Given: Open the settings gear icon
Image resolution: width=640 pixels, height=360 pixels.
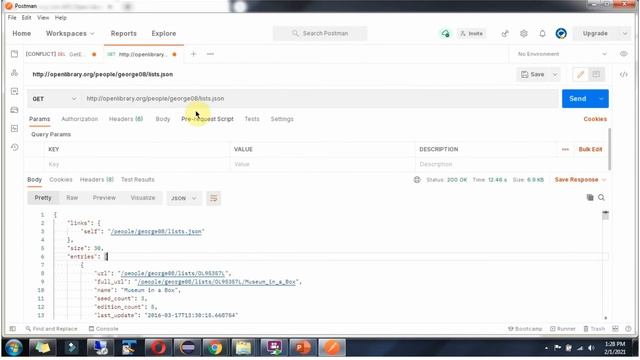Looking at the screenshot, I should tap(524, 33).
